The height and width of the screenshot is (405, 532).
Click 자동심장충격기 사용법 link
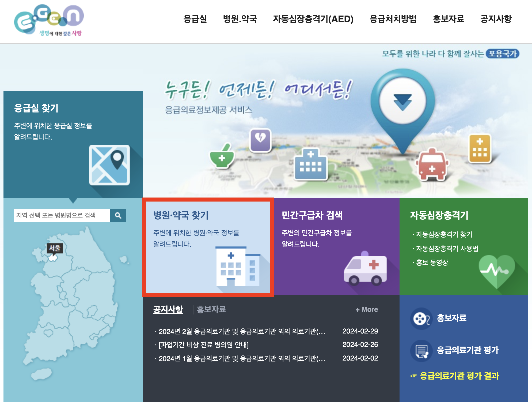447,249
